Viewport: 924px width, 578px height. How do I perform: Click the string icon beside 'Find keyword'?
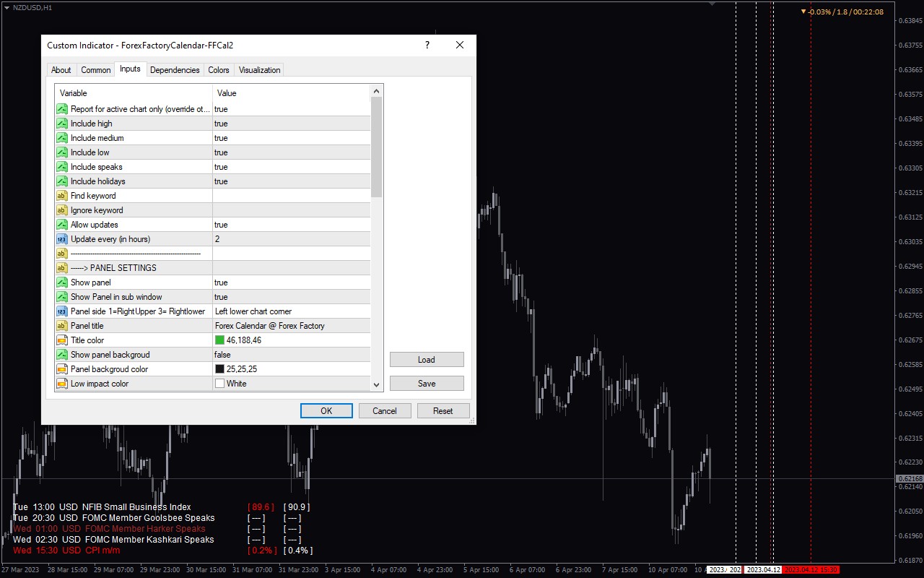pyautogui.click(x=62, y=196)
